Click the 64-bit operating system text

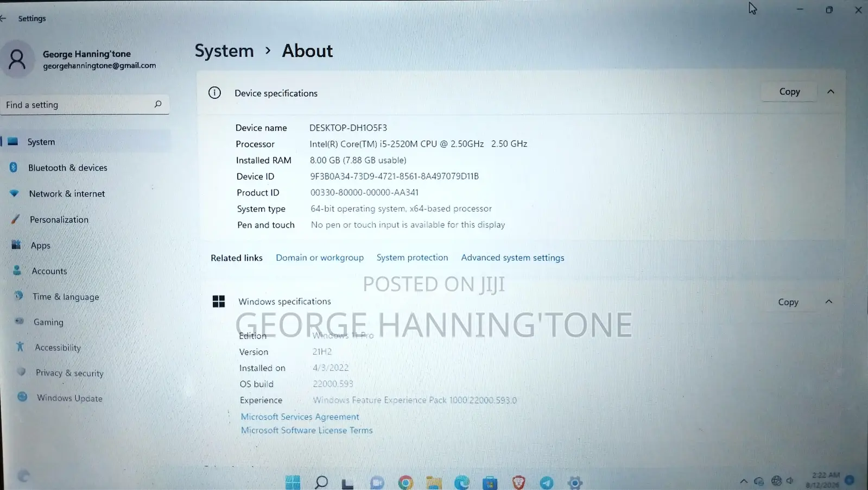click(x=401, y=209)
